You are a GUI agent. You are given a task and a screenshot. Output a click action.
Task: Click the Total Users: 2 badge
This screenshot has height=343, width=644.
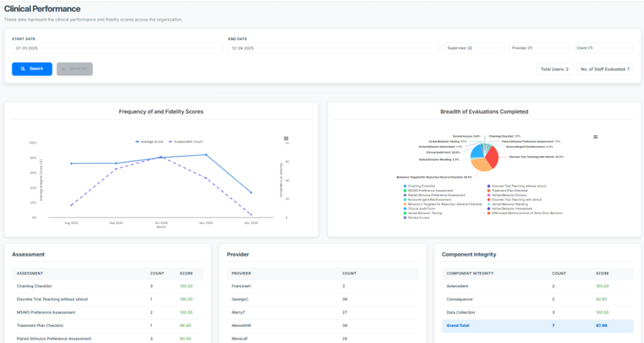(554, 69)
